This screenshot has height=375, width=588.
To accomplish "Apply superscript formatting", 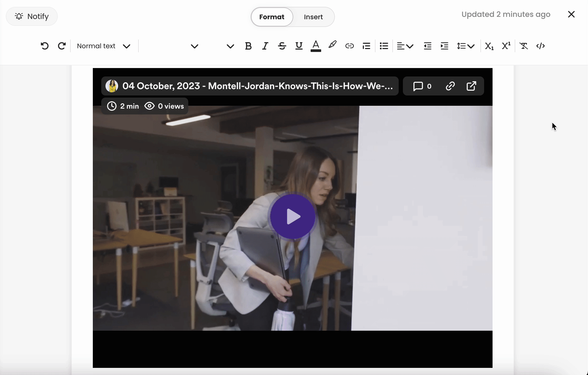I will [506, 46].
